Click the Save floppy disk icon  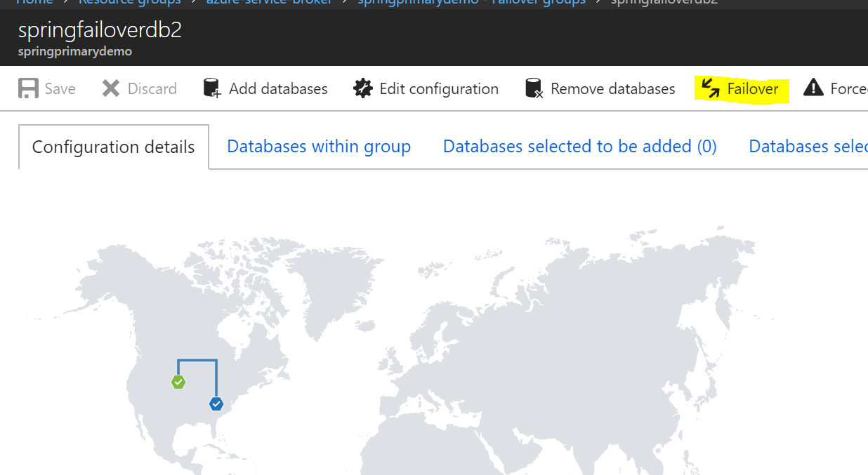(29, 88)
